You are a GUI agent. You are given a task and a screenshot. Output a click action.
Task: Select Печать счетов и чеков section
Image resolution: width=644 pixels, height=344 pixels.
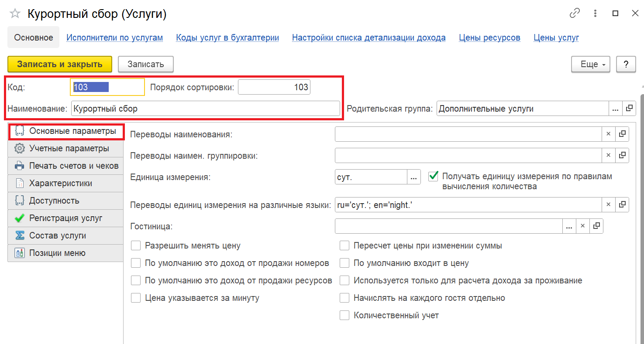click(x=65, y=166)
